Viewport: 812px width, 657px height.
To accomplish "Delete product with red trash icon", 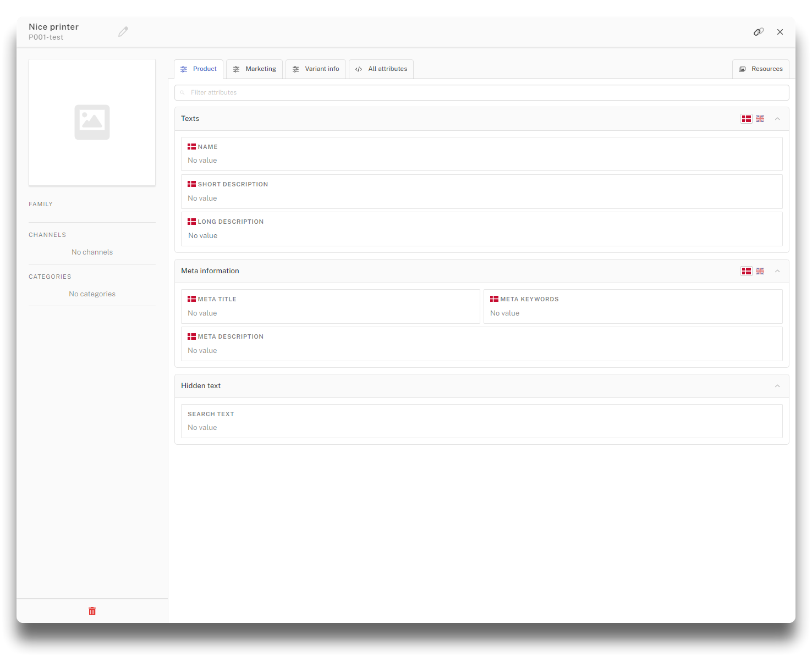I will pos(92,611).
